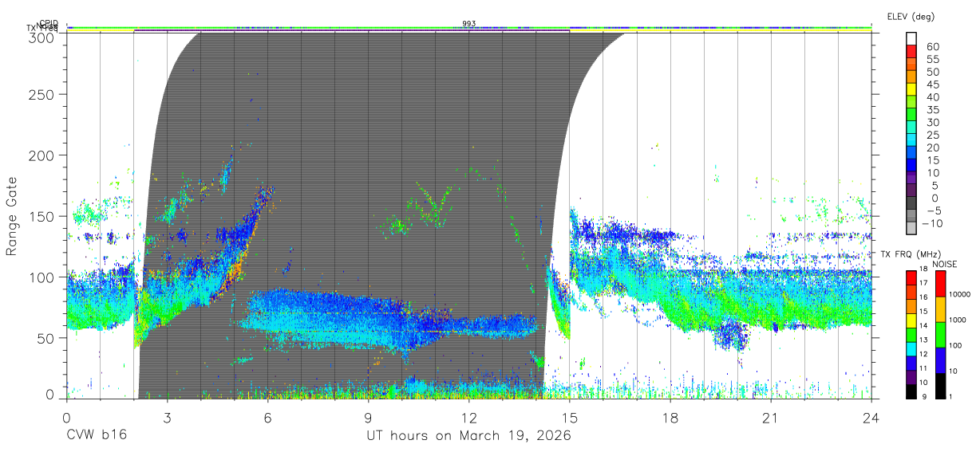Click the 60 label on the elevation scale
Screen dimensions: 980x452
point(932,46)
